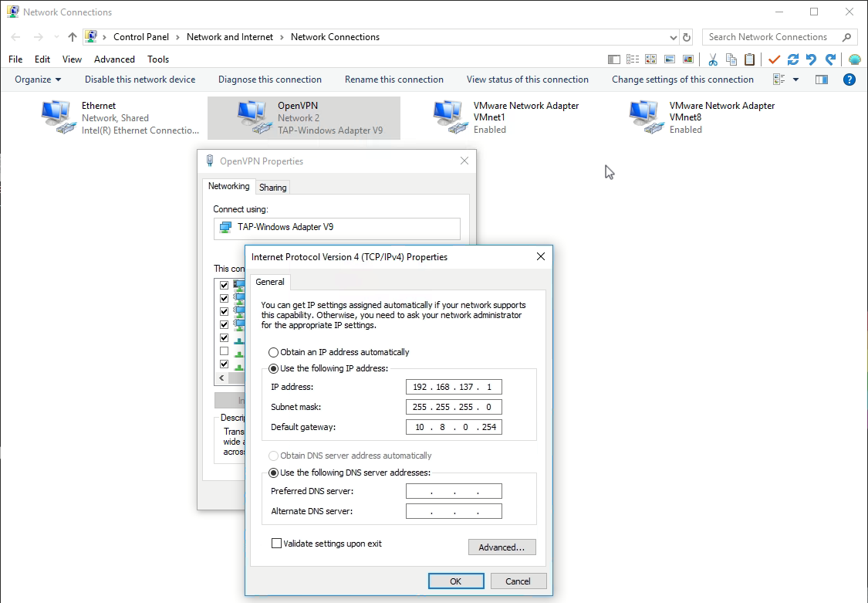Select Obtain an IP address automatically

click(273, 352)
